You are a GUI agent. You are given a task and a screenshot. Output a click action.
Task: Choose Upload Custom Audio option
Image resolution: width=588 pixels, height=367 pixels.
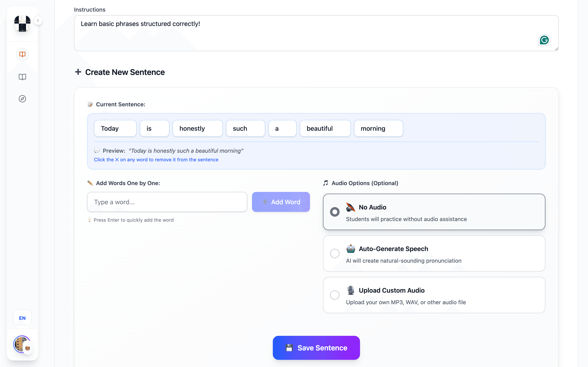[x=335, y=295]
